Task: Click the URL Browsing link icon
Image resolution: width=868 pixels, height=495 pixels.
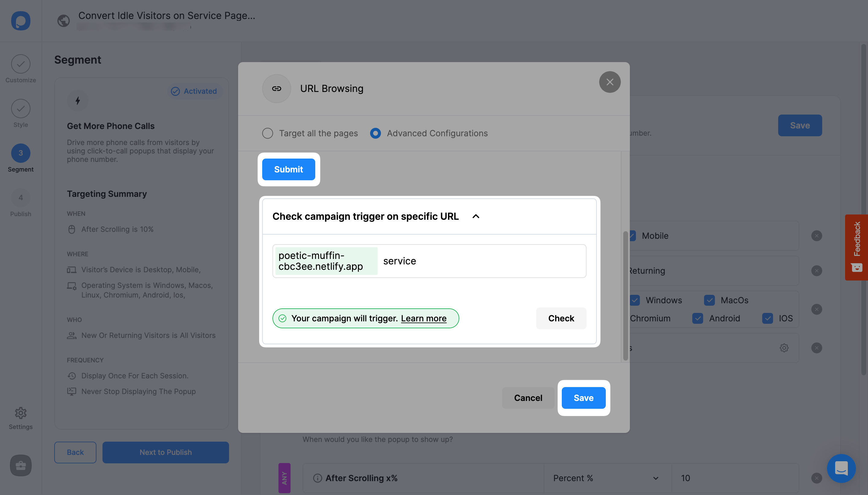Action: (276, 88)
